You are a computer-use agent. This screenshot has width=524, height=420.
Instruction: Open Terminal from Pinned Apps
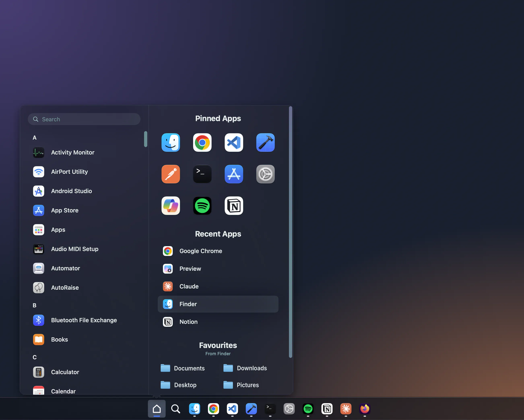(202, 174)
